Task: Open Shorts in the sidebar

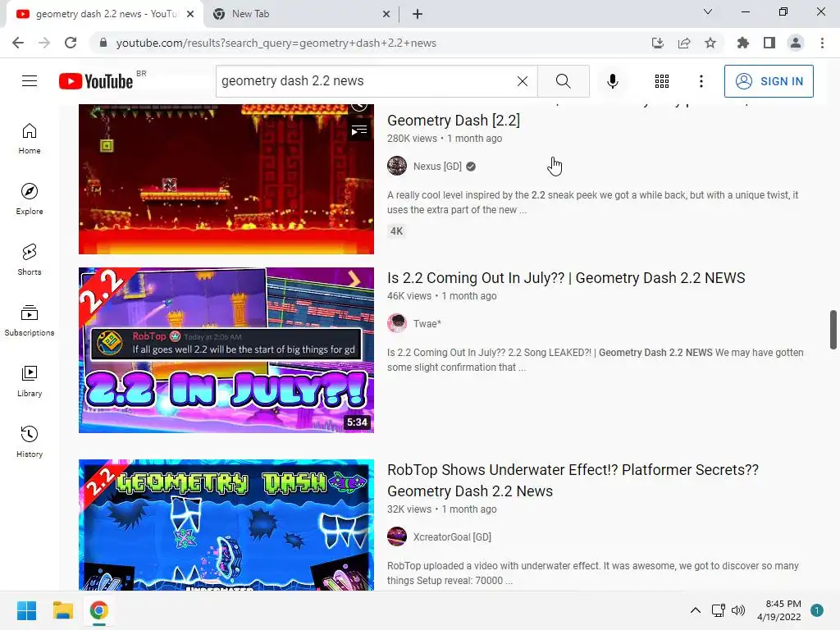Action: pyautogui.click(x=30, y=260)
